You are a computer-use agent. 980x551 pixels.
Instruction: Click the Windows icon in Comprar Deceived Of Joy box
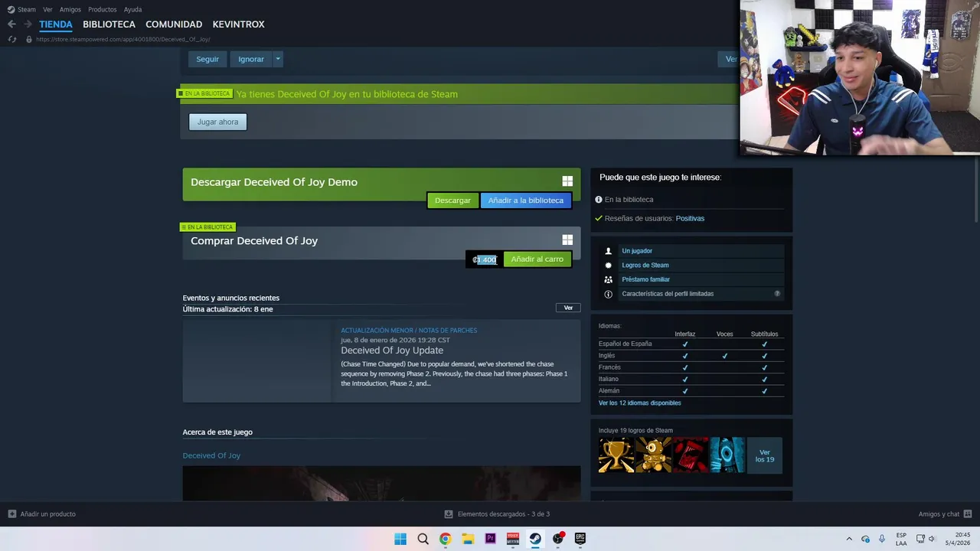[x=567, y=240]
